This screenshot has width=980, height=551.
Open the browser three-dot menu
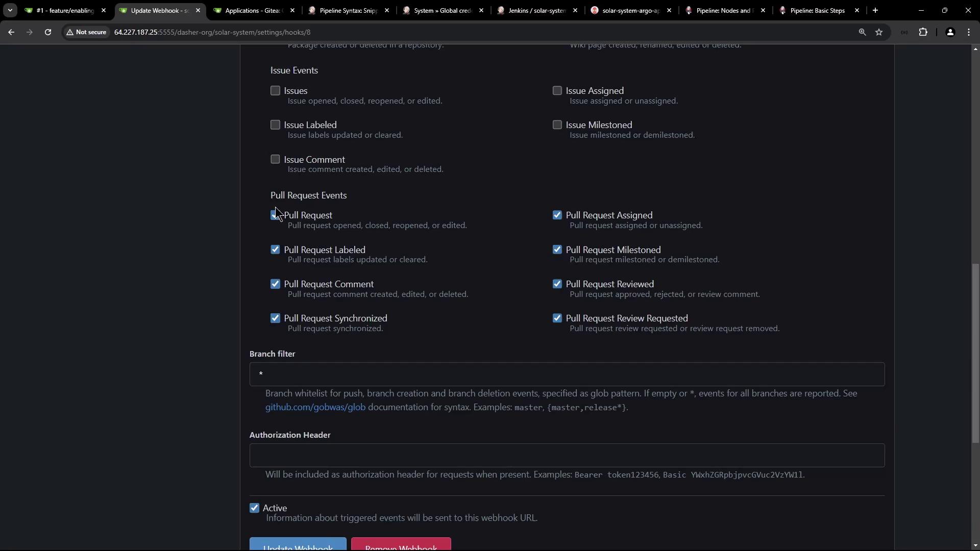pos(969,32)
